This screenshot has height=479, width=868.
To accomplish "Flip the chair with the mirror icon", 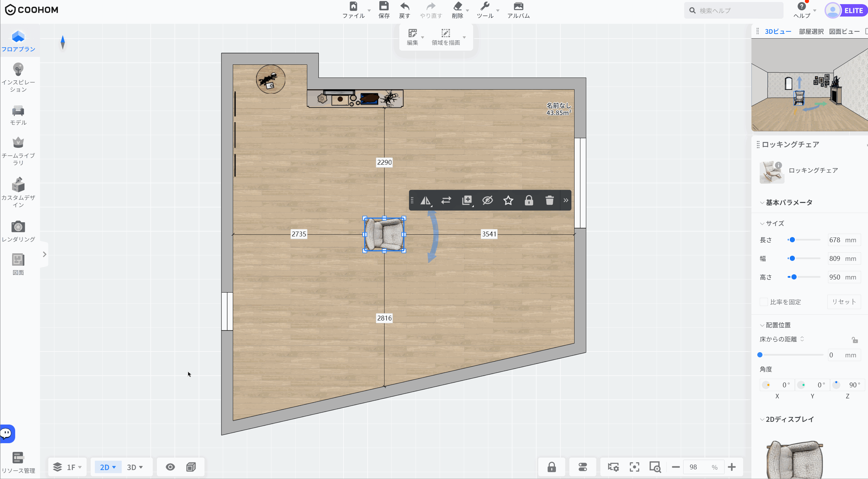I will [426, 200].
